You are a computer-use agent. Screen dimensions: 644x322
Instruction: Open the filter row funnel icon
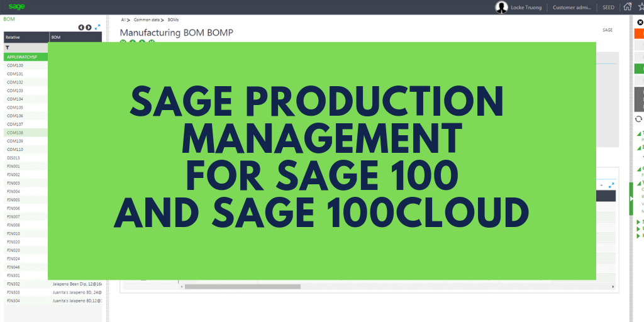pos(8,48)
